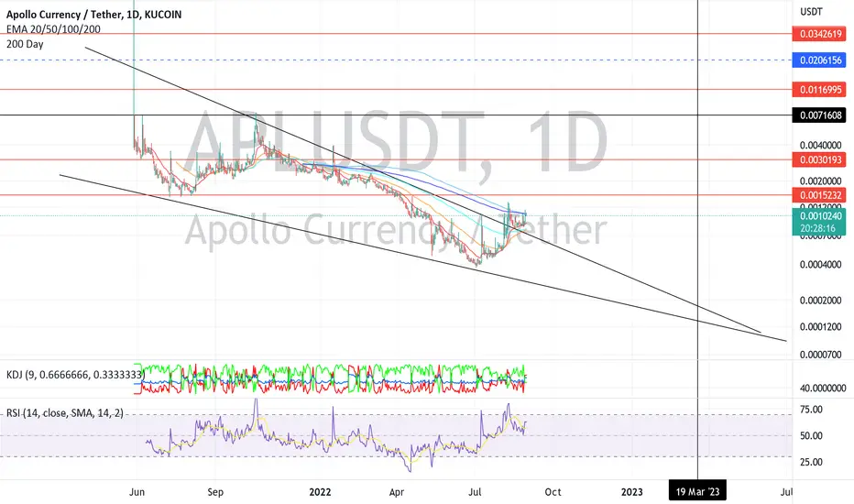Click the Apollo Currency / Tether chart title

93,15
